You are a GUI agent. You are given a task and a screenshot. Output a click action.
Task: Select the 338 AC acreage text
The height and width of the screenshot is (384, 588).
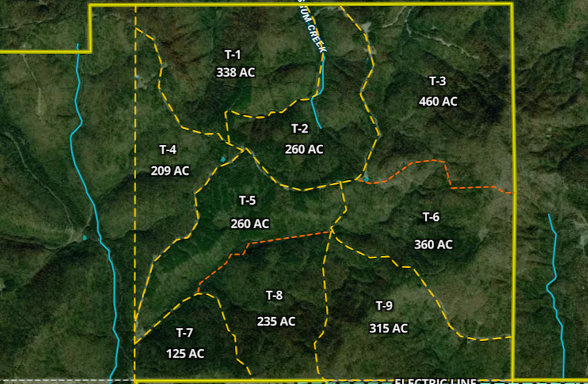(235, 73)
